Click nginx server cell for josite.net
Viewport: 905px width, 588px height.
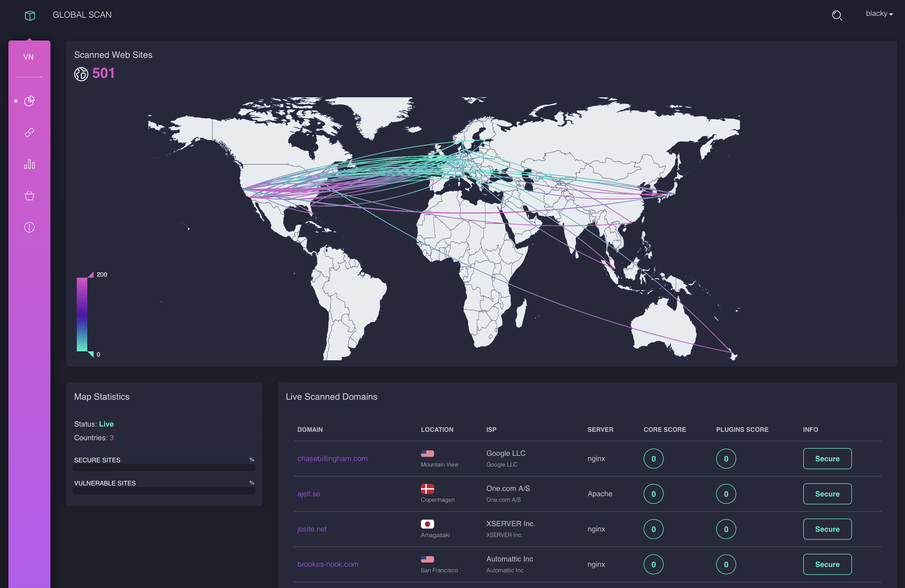pyautogui.click(x=596, y=529)
